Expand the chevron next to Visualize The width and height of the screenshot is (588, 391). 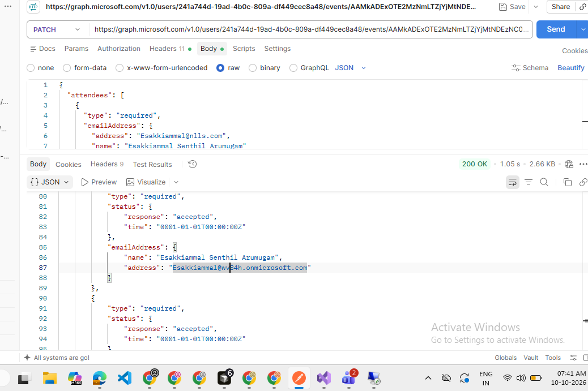[176, 182]
